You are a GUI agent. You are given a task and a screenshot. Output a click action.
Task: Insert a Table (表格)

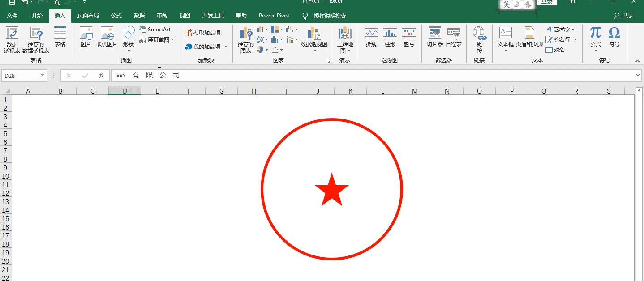(60, 37)
